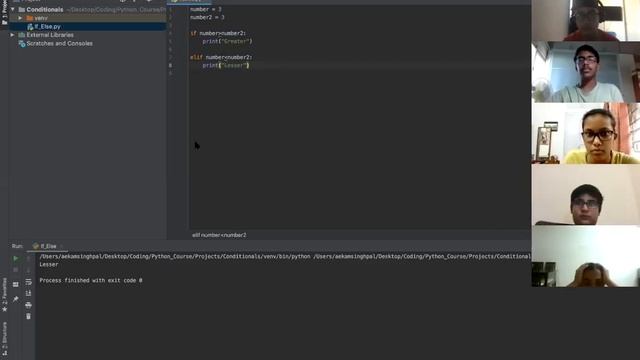Click the Scratches and Consoles icon
640x360 pixels.
(x=22, y=44)
